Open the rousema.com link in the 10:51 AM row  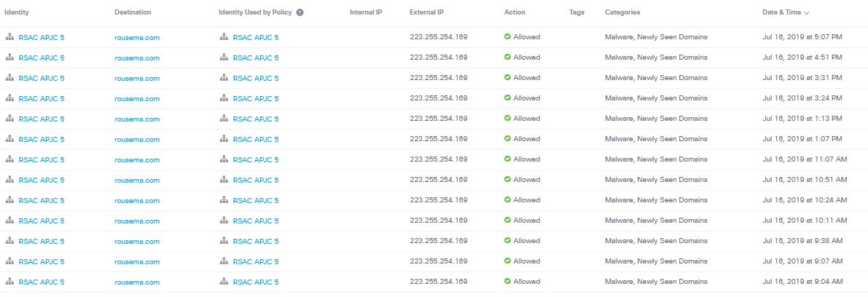coord(137,180)
